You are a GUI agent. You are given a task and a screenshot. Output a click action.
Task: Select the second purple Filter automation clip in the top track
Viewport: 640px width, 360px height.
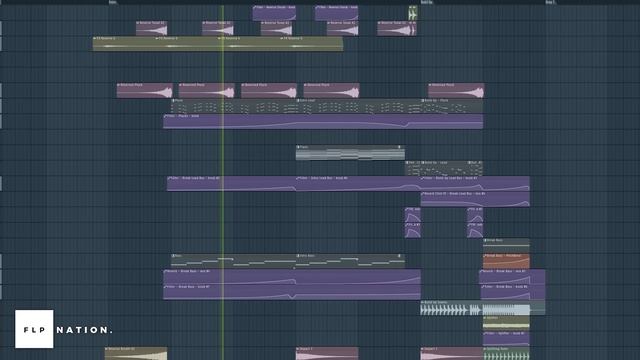337,13
